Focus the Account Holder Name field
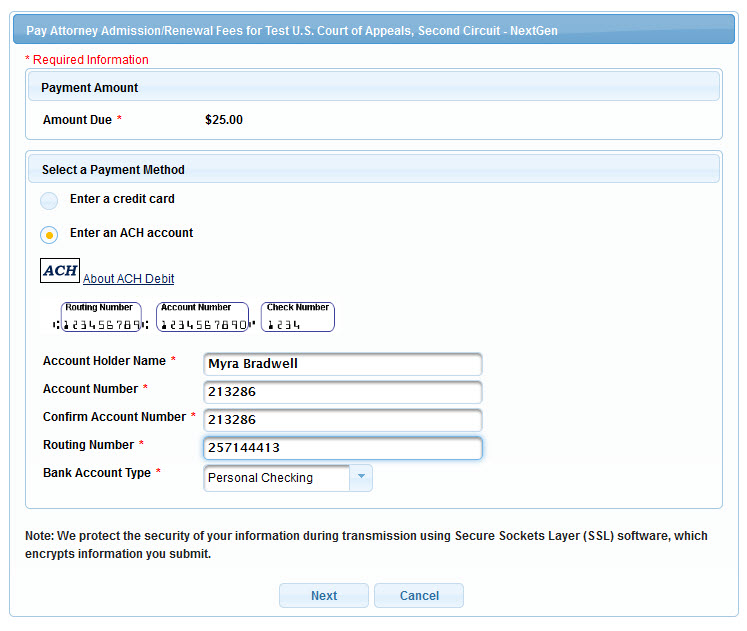The height and width of the screenshot is (631, 747). (x=342, y=364)
